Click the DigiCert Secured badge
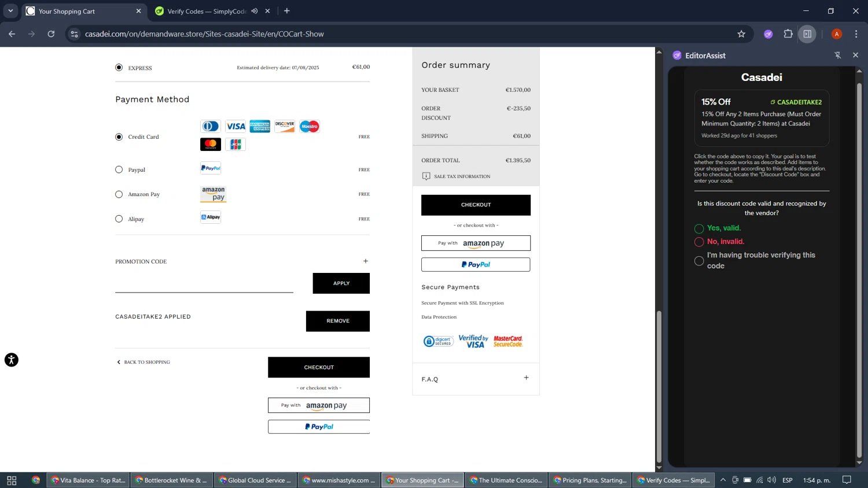This screenshot has width=868, height=488. pos(438,341)
